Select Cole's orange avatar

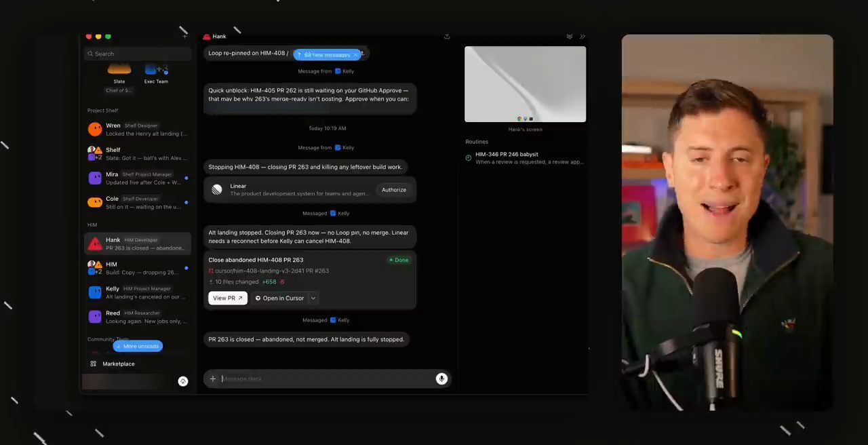(95, 202)
